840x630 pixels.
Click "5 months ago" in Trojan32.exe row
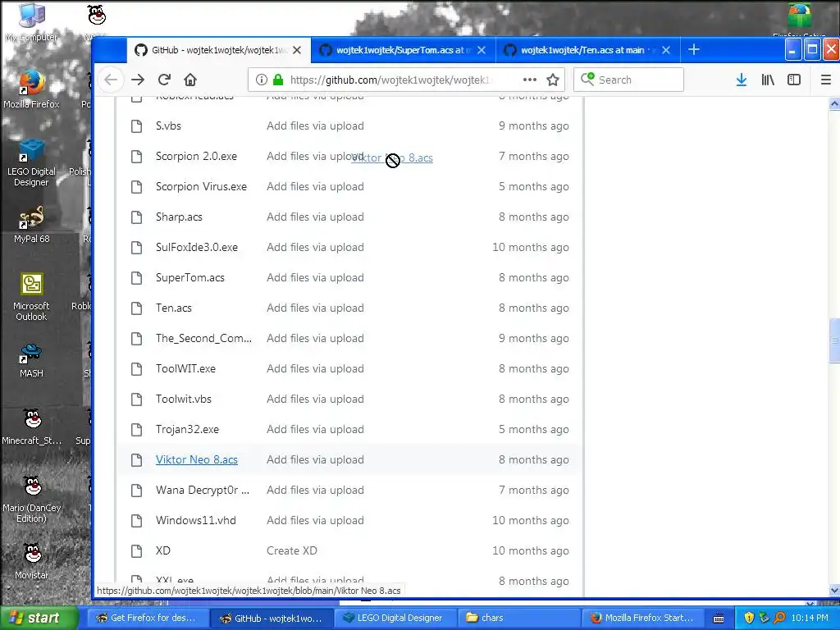pyautogui.click(x=533, y=430)
